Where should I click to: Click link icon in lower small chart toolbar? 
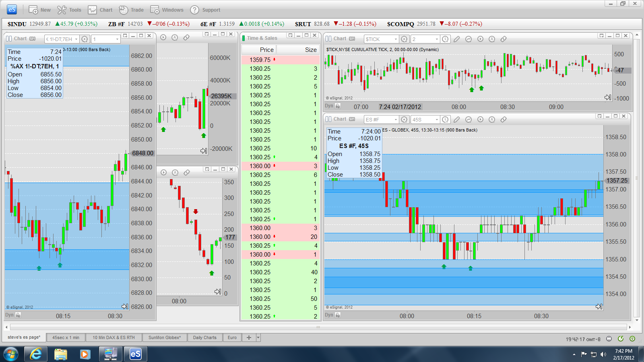pyautogui.click(x=187, y=173)
